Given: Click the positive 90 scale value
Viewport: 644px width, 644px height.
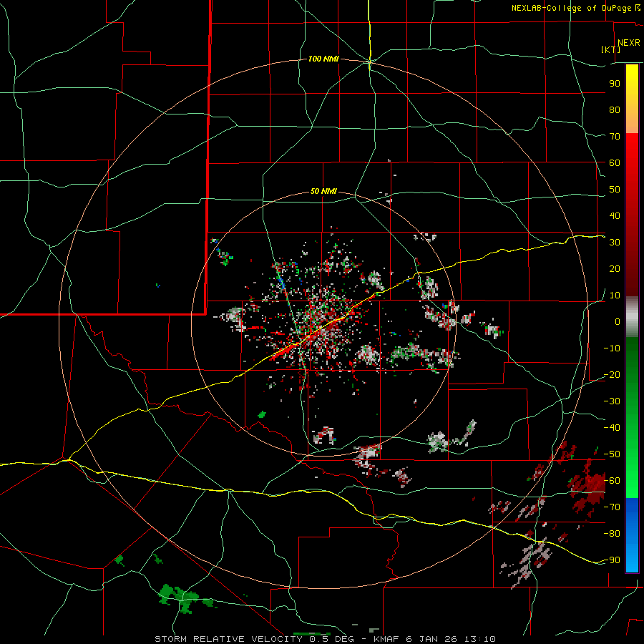Looking at the screenshot, I should coord(615,84).
